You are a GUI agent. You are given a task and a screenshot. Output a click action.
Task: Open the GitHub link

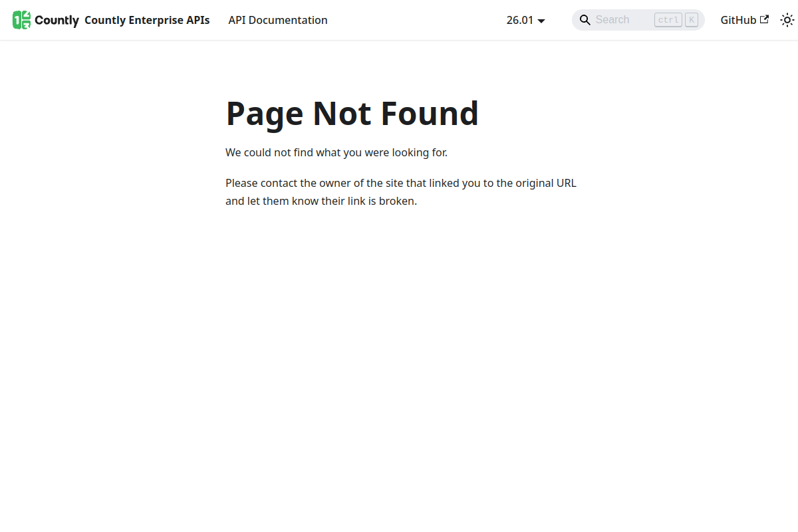745,20
